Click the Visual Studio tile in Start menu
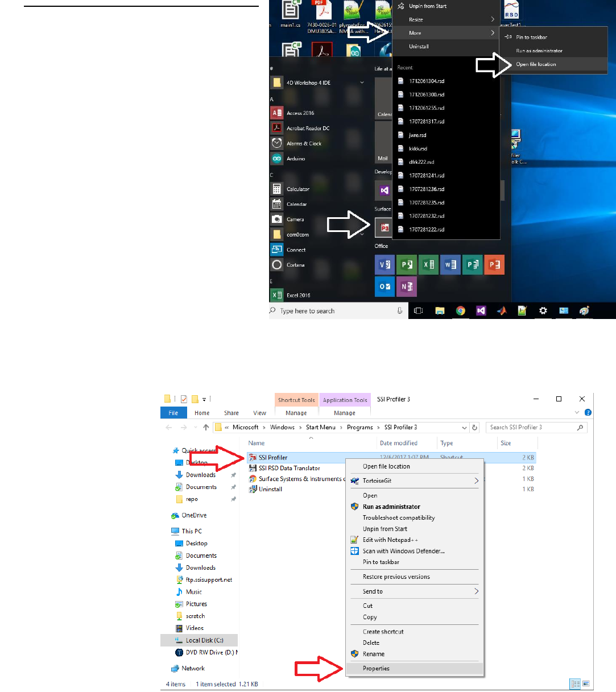 coord(385,190)
